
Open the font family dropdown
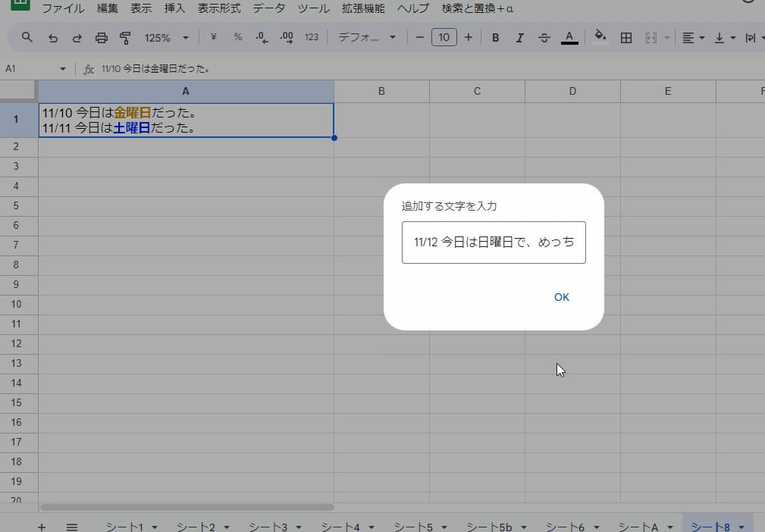(367, 38)
